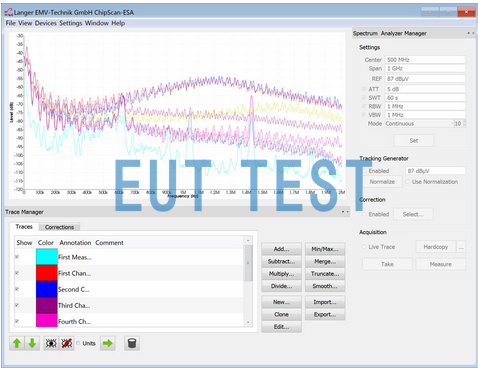The image size is (478, 370).
Task: Click the green right arrow icon
Action: pos(108,343)
